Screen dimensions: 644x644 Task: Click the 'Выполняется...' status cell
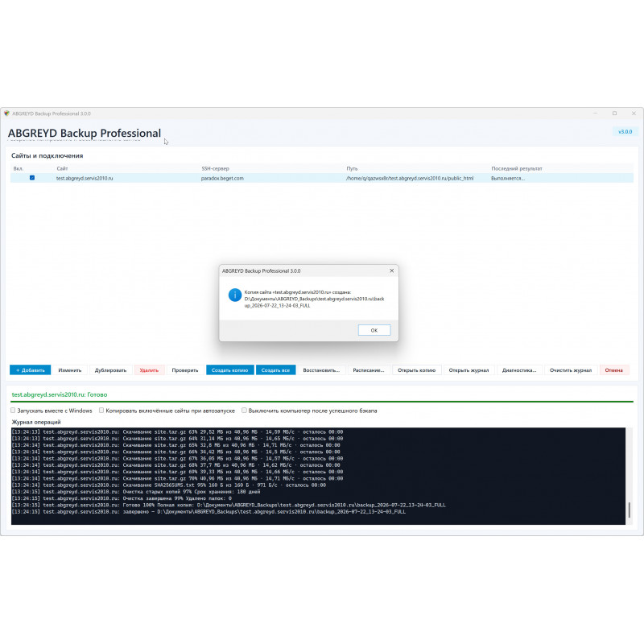pos(508,178)
